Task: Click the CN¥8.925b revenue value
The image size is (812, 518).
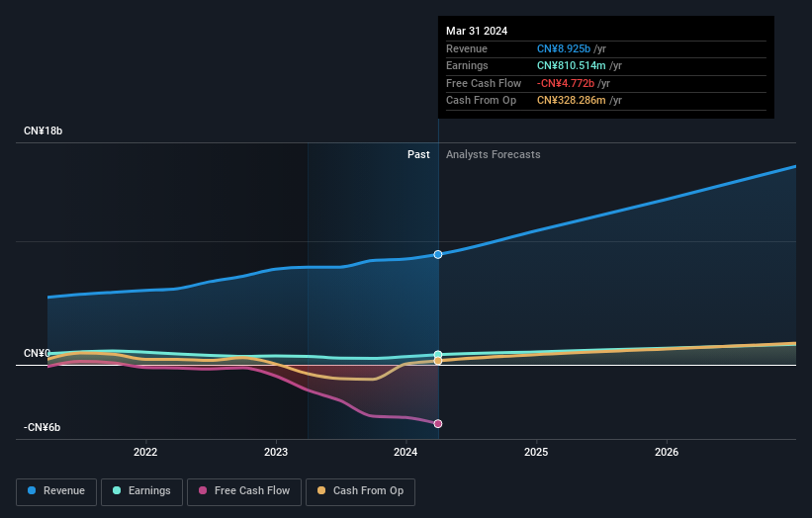Action: click(x=564, y=48)
